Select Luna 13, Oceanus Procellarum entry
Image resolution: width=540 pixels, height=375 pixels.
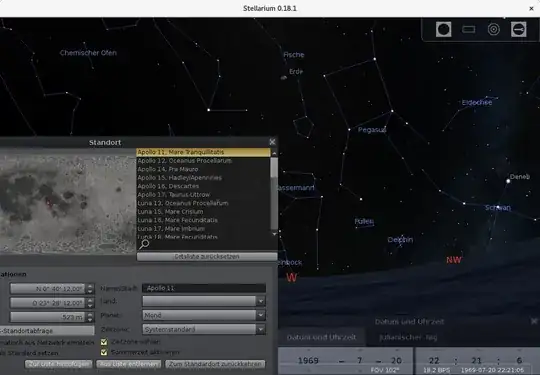click(203, 203)
